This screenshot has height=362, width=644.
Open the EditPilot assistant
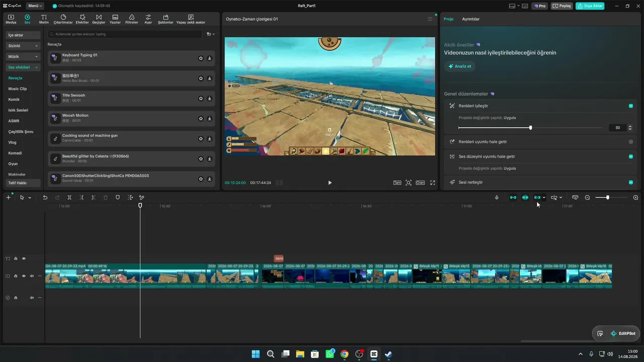[x=623, y=333]
